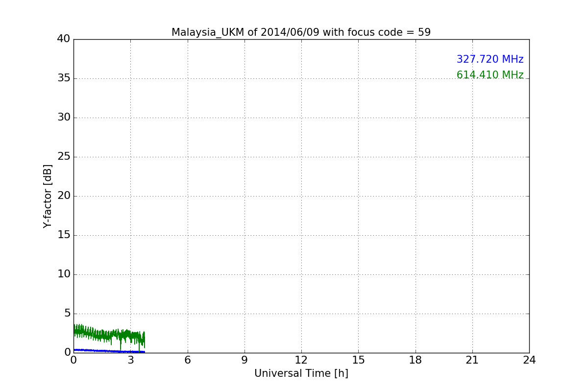Click the y-axis tick label '35'
Screen dimensions: 588x392
coord(64,78)
